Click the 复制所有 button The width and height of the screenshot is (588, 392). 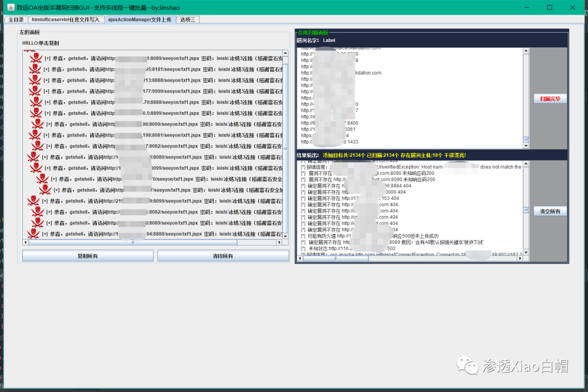click(x=88, y=256)
